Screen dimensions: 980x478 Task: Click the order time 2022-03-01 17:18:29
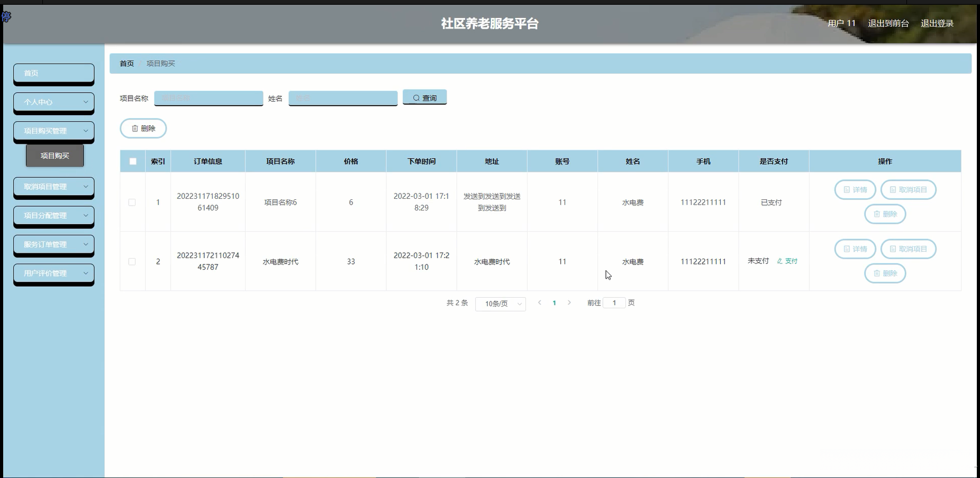421,202
